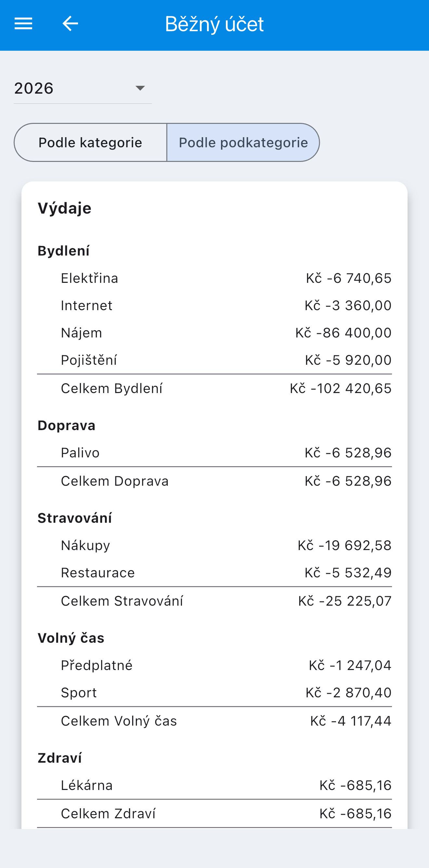Open the Celkem Bydlení total row
This screenshot has height=868, width=429.
click(x=214, y=388)
